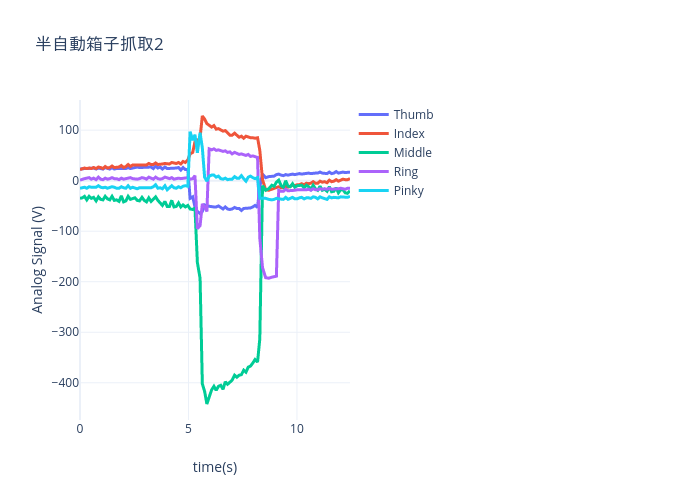Click the green Middle legend line swatch

click(x=374, y=153)
